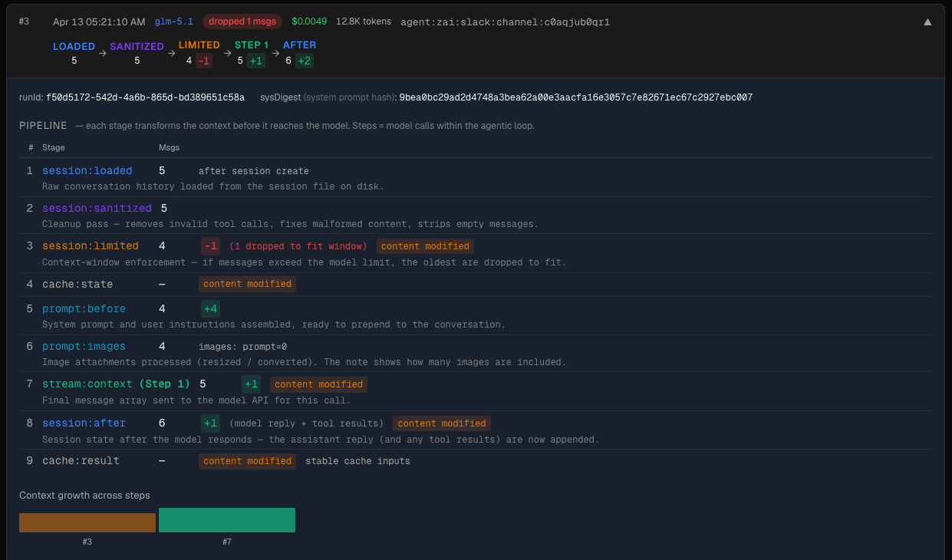Open the session:after pipeline row
This screenshot has height=560, width=952.
pos(476,430)
